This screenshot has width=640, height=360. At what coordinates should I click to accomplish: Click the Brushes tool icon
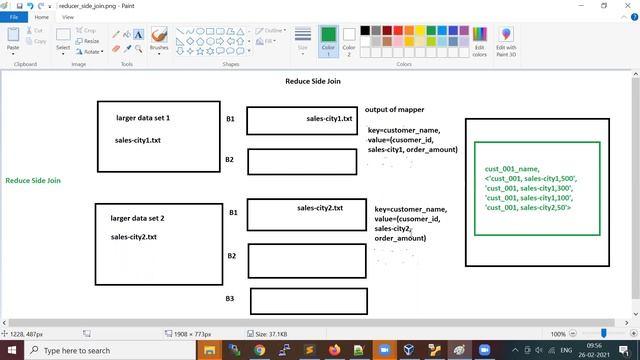pos(159,34)
